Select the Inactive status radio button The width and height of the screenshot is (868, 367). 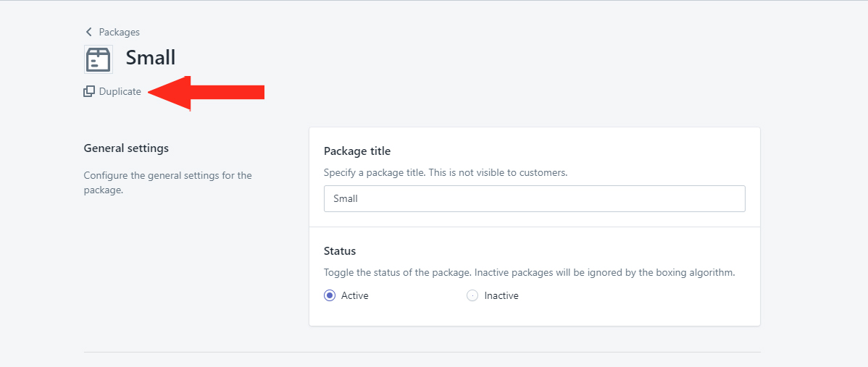(472, 296)
